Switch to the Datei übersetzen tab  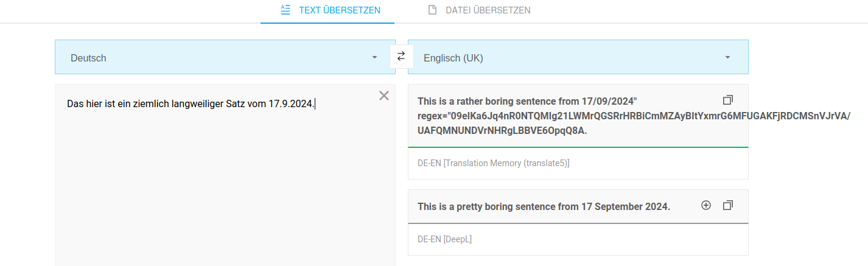pyautogui.click(x=488, y=10)
